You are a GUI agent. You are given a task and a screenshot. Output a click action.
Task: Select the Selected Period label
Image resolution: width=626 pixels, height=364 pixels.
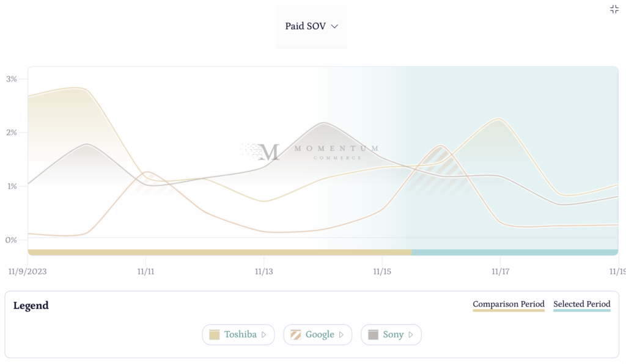(582, 304)
